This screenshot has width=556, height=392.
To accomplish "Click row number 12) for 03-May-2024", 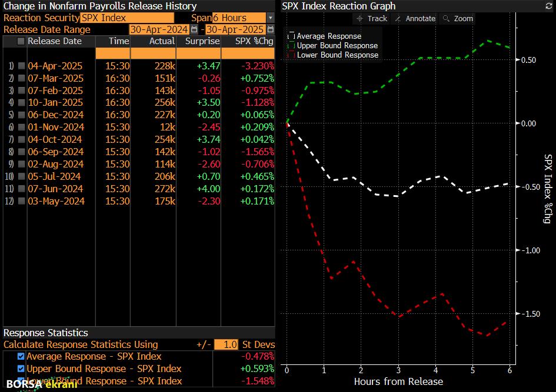I will 9,201.
